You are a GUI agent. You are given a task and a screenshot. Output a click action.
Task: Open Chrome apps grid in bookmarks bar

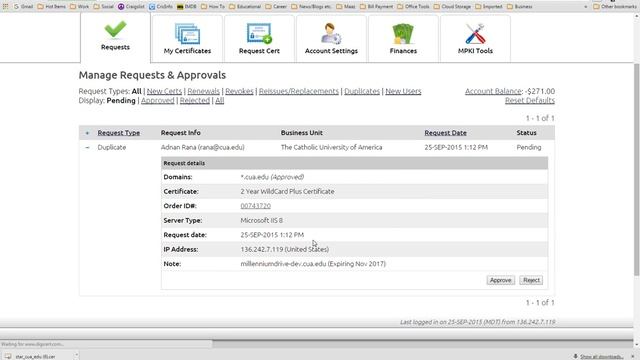click(x=5, y=7)
